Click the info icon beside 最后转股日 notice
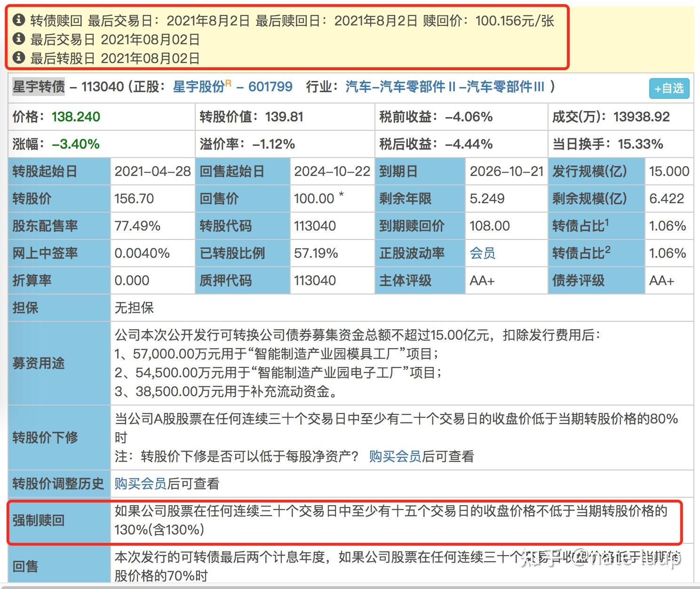 click(x=18, y=57)
